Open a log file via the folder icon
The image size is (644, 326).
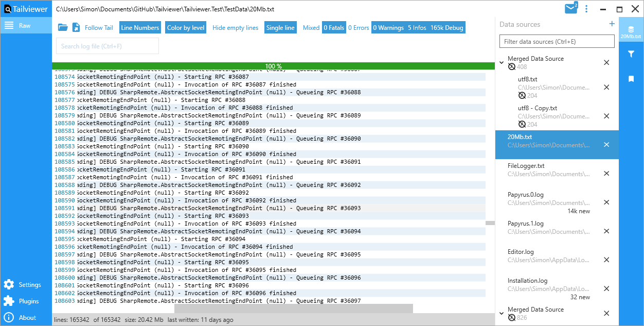[x=62, y=27]
